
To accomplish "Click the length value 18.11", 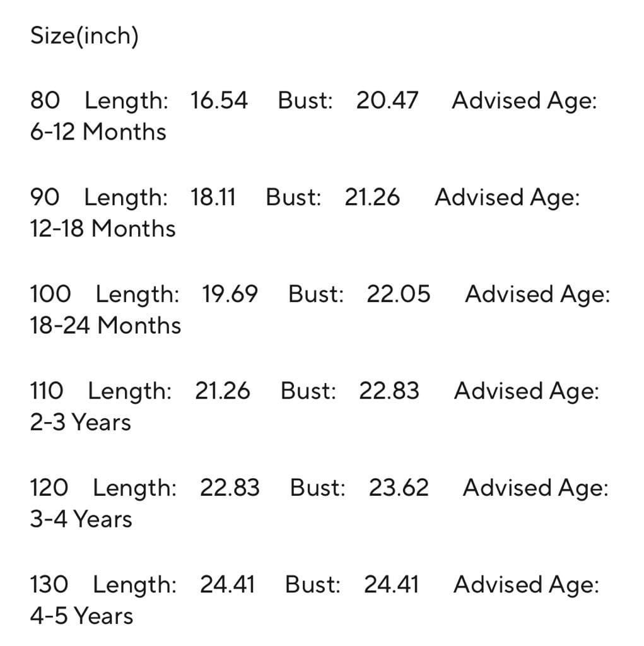I will click(213, 197).
